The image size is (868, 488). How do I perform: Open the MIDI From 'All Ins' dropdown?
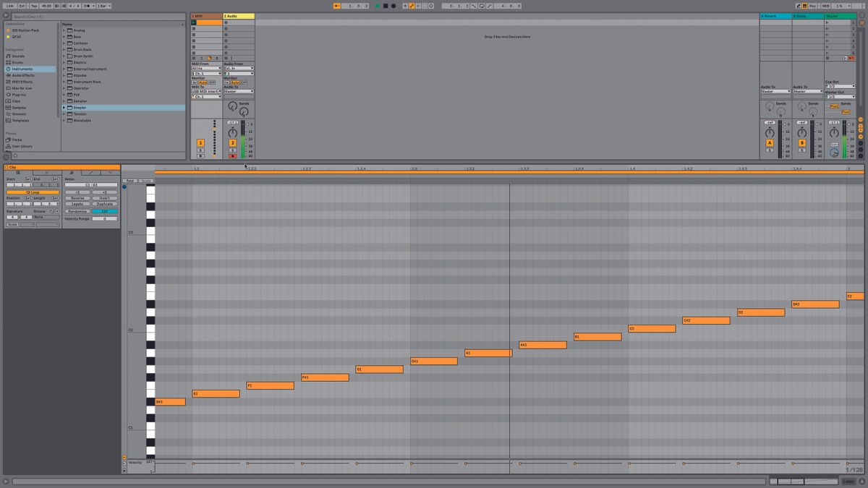click(206, 69)
